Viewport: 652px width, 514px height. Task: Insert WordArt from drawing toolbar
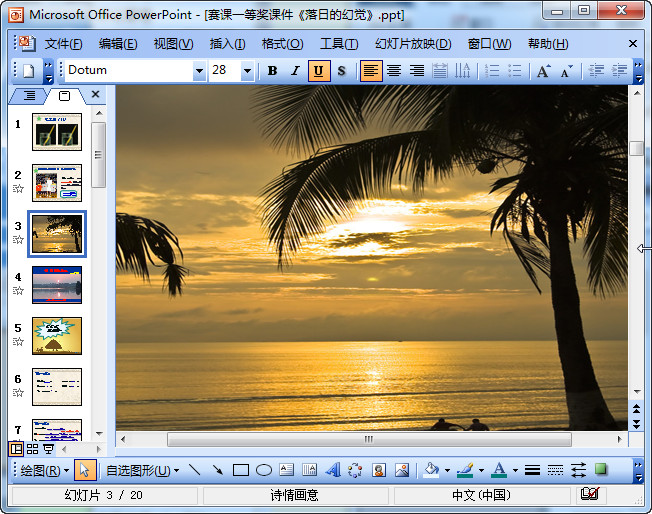click(x=333, y=470)
